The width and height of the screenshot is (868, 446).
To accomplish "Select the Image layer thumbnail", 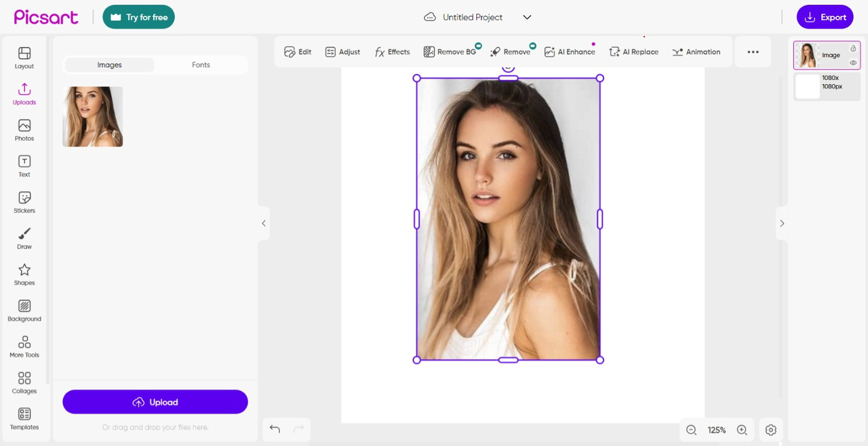I will tap(808, 56).
